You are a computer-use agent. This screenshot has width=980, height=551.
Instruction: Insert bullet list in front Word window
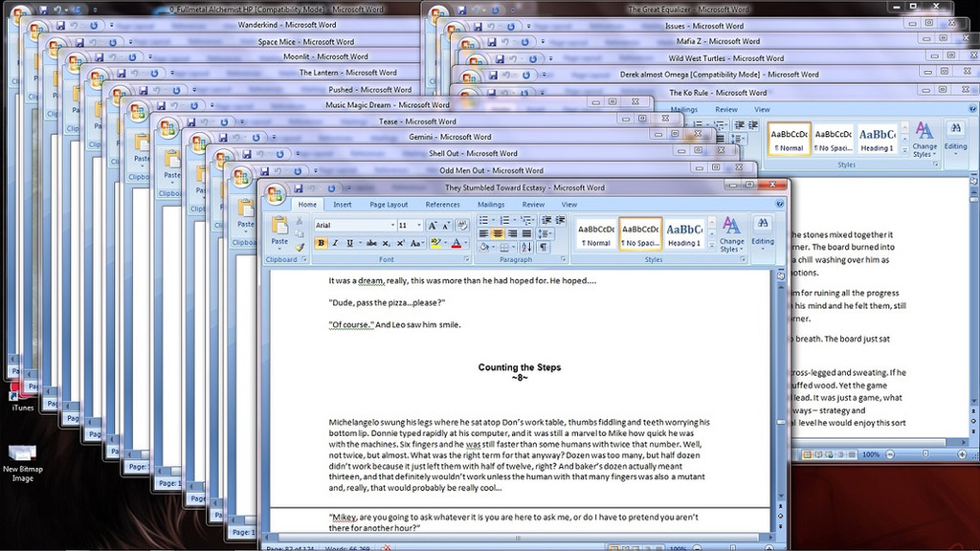(483, 220)
